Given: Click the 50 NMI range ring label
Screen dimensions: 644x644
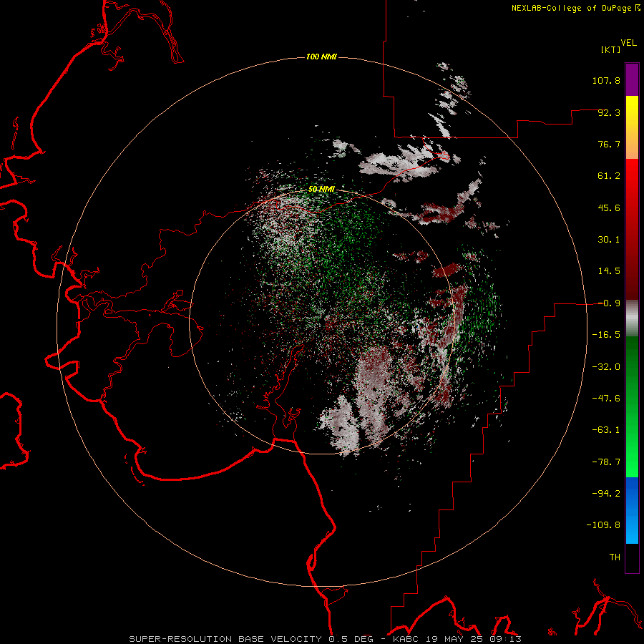Looking at the screenshot, I should [x=321, y=190].
